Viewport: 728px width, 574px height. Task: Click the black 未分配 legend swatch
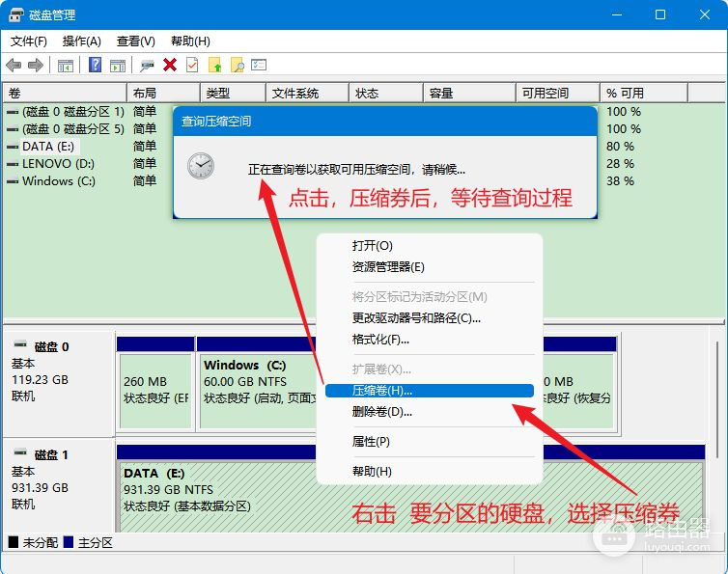click(x=14, y=542)
